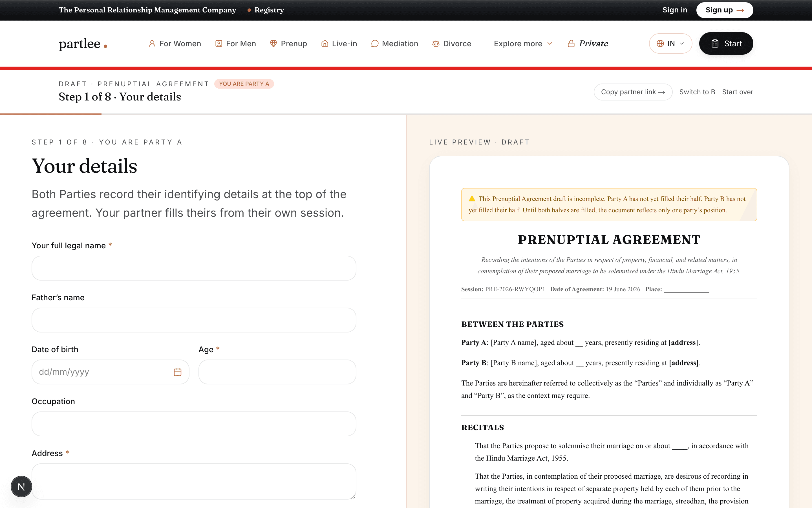Screen dimensions: 812x508
Task: Click the Step 1 of 8 · Your details heading
Action: click(120, 97)
